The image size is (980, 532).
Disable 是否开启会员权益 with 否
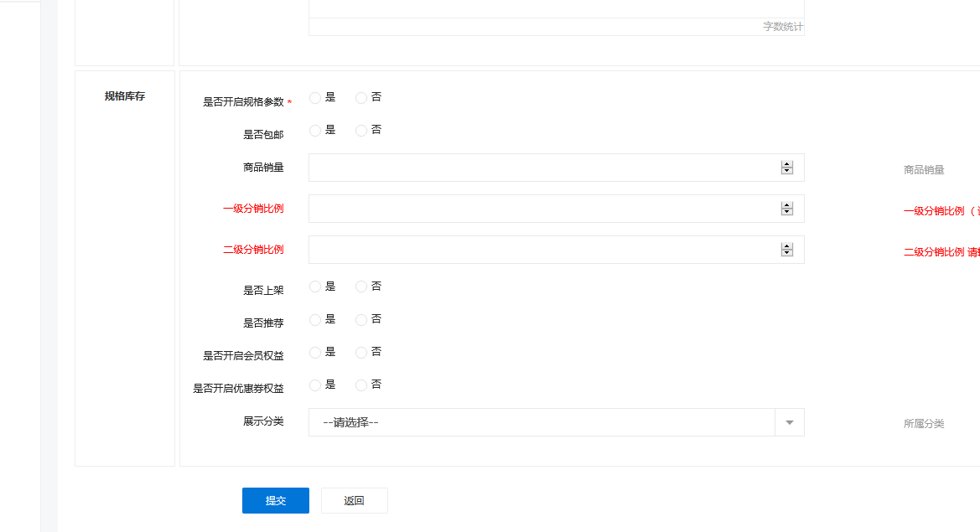361,353
